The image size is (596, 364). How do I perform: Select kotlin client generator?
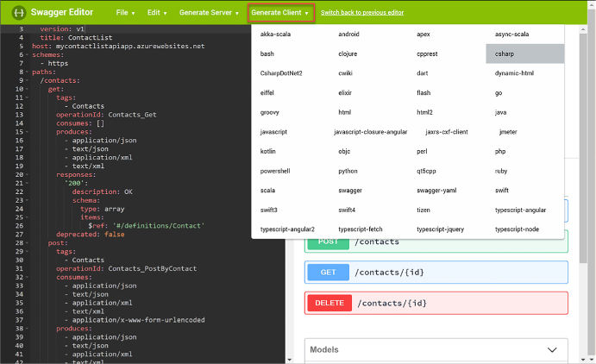pyautogui.click(x=267, y=151)
